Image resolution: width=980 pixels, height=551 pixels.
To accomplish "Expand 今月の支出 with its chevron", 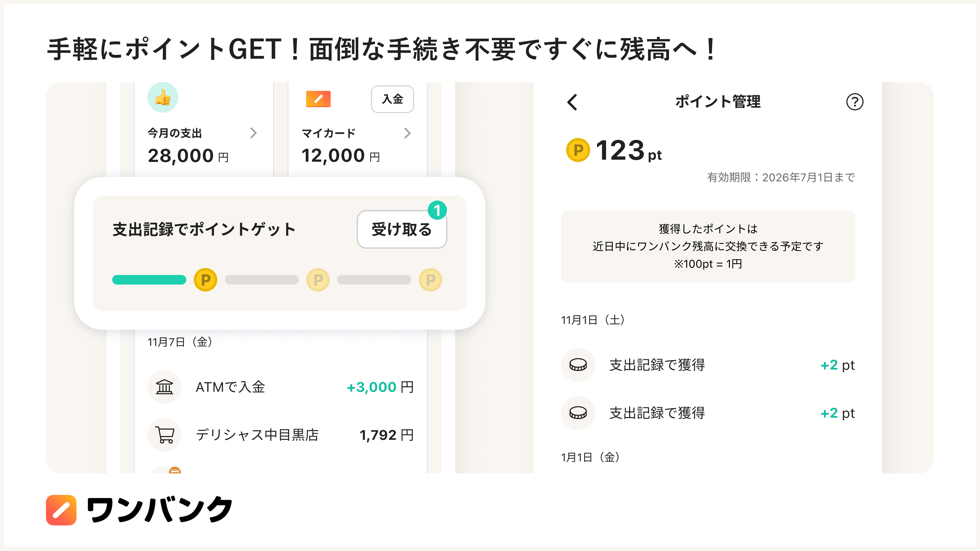I will tap(253, 133).
